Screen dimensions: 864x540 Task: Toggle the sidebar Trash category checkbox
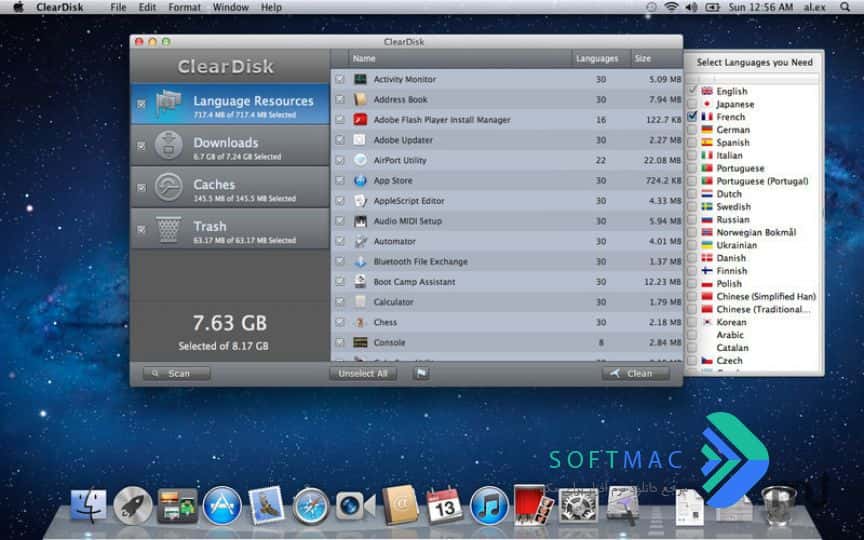coord(141,230)
